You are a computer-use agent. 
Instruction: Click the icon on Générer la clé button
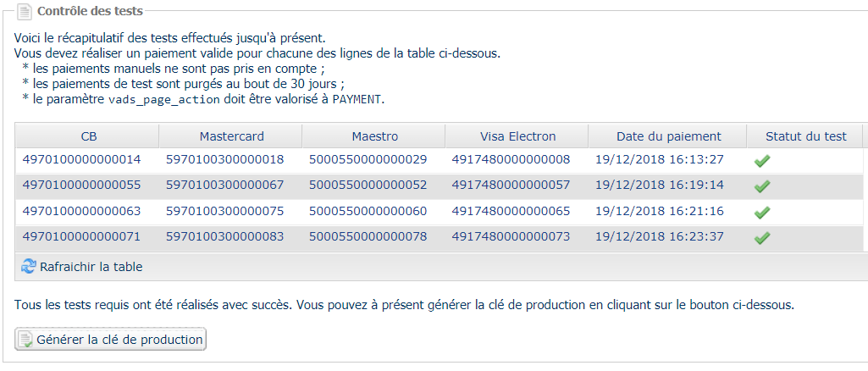click(25, 340)
